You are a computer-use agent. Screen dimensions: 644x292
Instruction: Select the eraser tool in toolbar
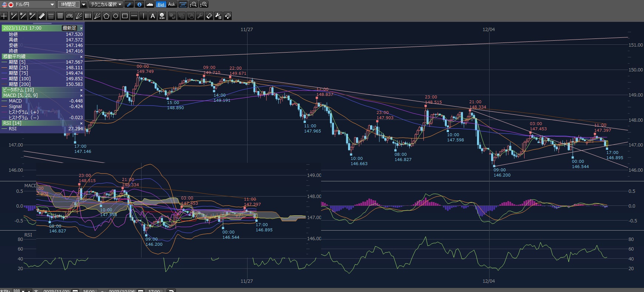[209, 16]
